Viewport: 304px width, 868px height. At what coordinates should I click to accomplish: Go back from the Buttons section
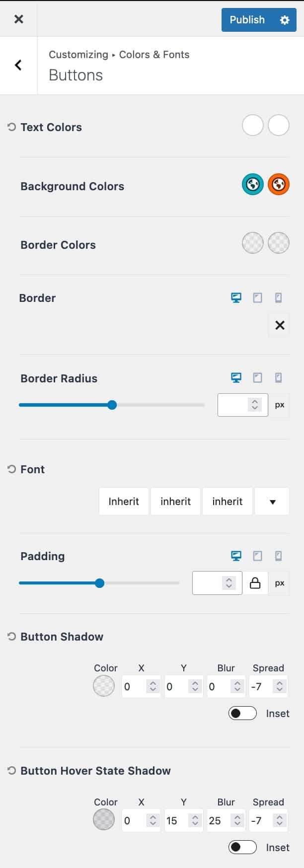(x=18, y=65)
